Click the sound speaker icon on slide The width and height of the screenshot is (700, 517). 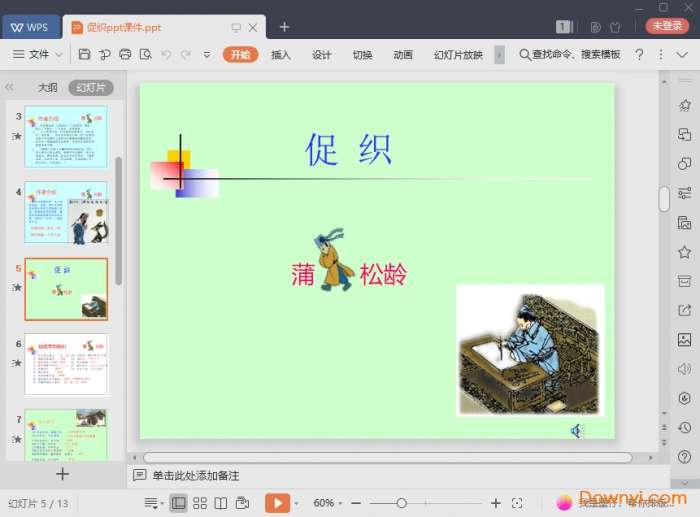click(x=577, y=431)
